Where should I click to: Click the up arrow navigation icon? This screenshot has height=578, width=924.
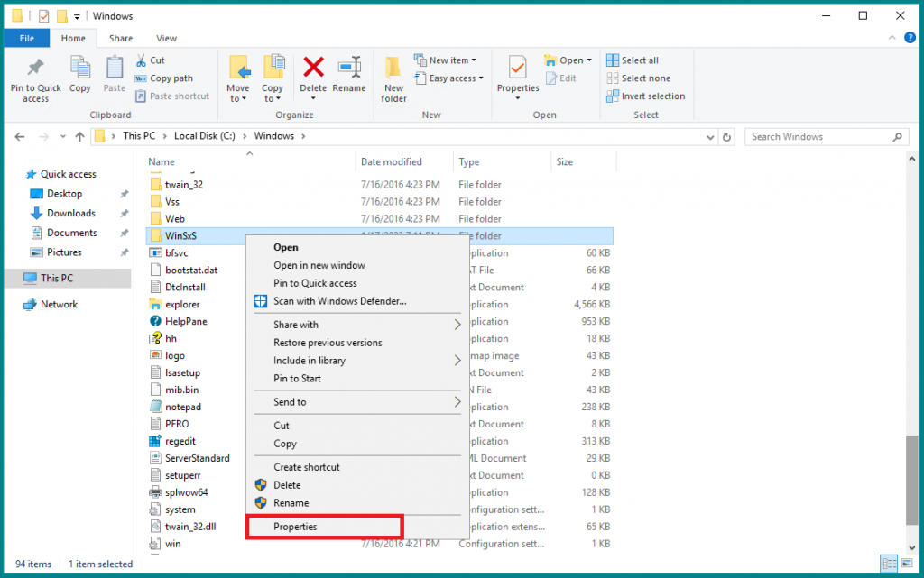click(80, 136)
